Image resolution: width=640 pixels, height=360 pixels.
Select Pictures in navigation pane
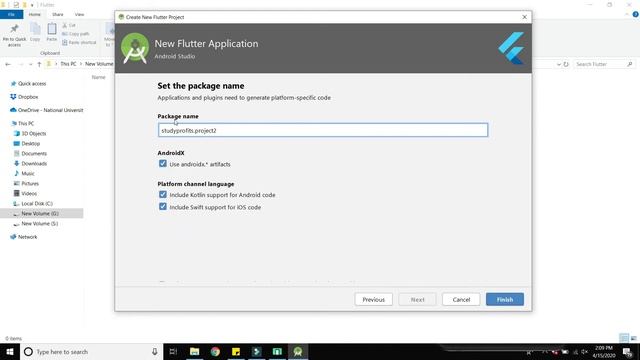[30, 184]
